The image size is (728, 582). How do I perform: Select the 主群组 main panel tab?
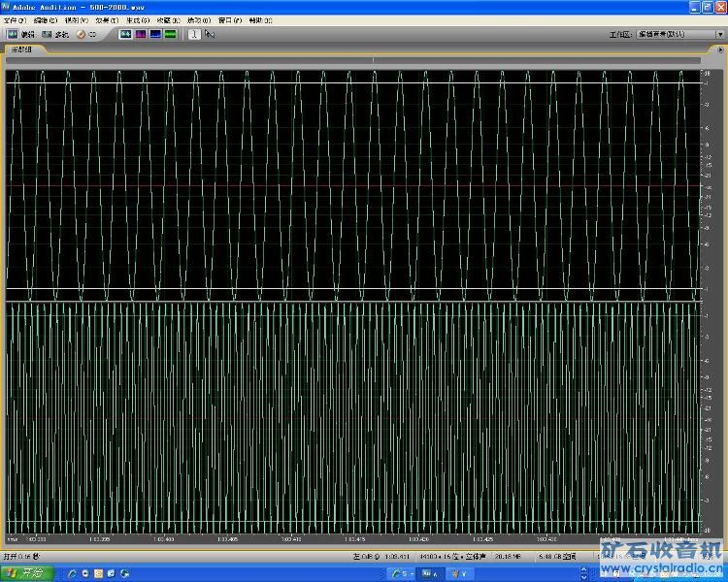[21, 48]
